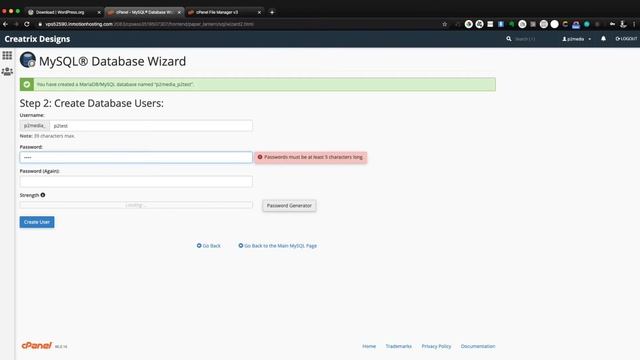Viewport: 640px width, 360px height.
Task: Close the WordPress.org download tab
Action: coord(99,12)
